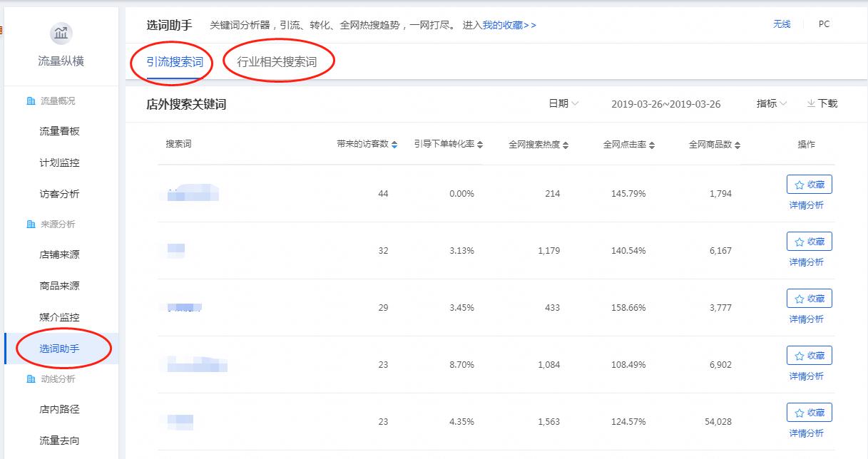Viewport: 868px width, 459px height.
Task: Open the 日期 dropdown
Action: (x=563, y=103)
